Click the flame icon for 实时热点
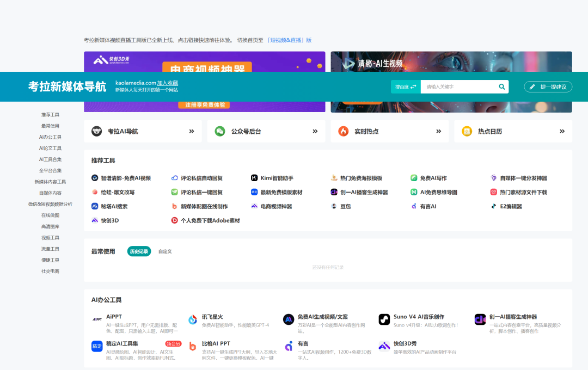Image resolution: width=588 pixels, height=370 pixels. 343,131
